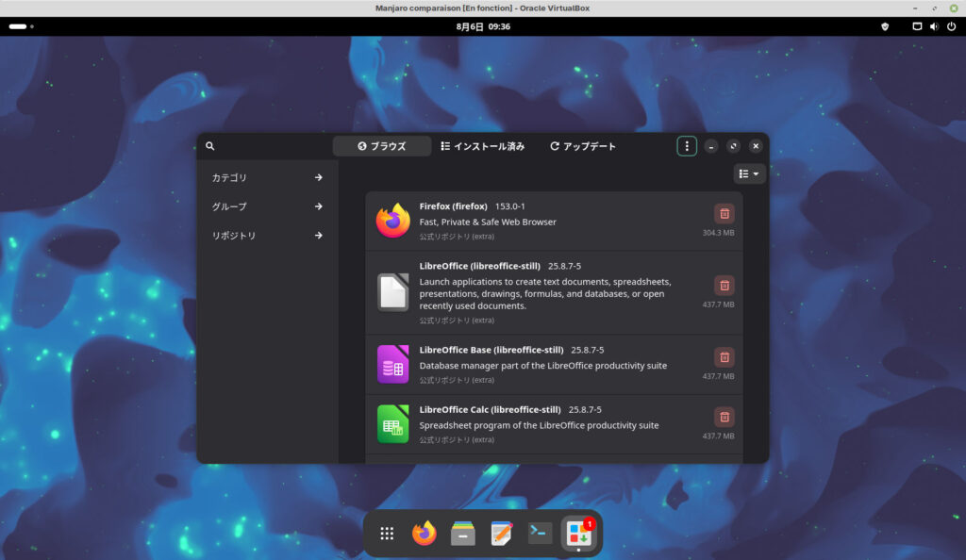Open the list view sort dropdown
Image resolution: width=966 pixels, height=560 pixels.
pyautogui.click(x=749, y=173)
